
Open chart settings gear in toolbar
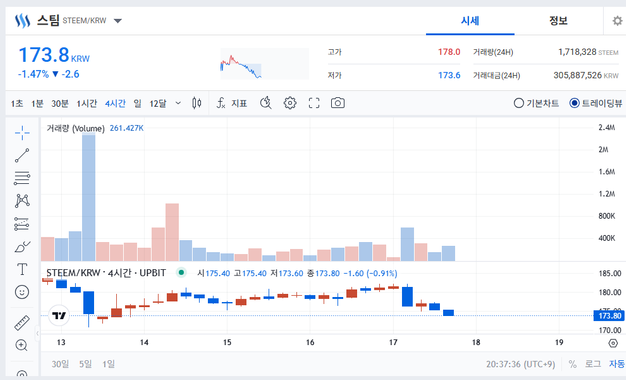tap(290, 103)
